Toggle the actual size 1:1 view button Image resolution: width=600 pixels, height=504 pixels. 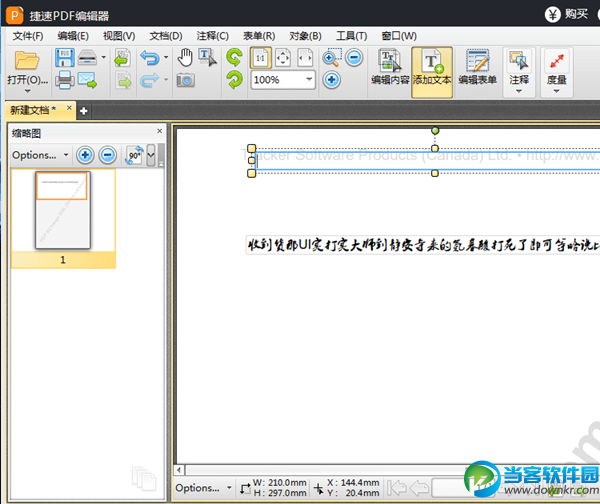(x=260, y=57)
